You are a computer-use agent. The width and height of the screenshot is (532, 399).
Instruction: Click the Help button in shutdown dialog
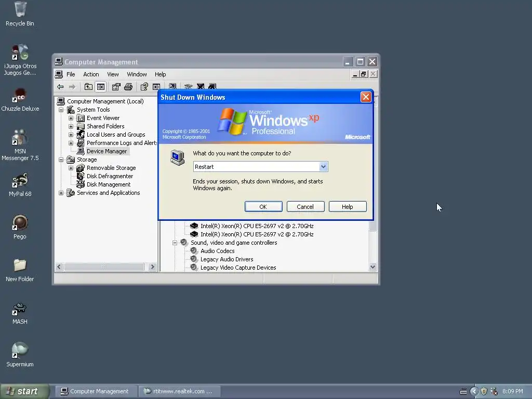[x=348, y=207]
